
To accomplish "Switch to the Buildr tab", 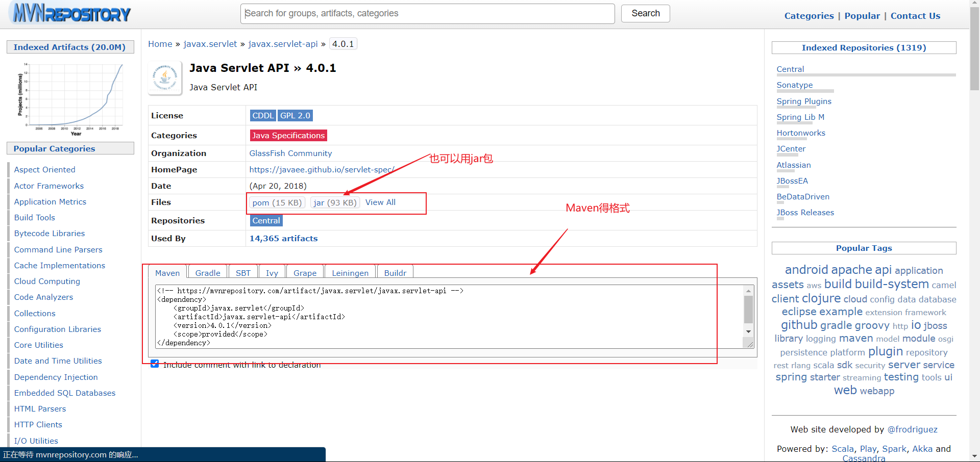I will 395,273.
